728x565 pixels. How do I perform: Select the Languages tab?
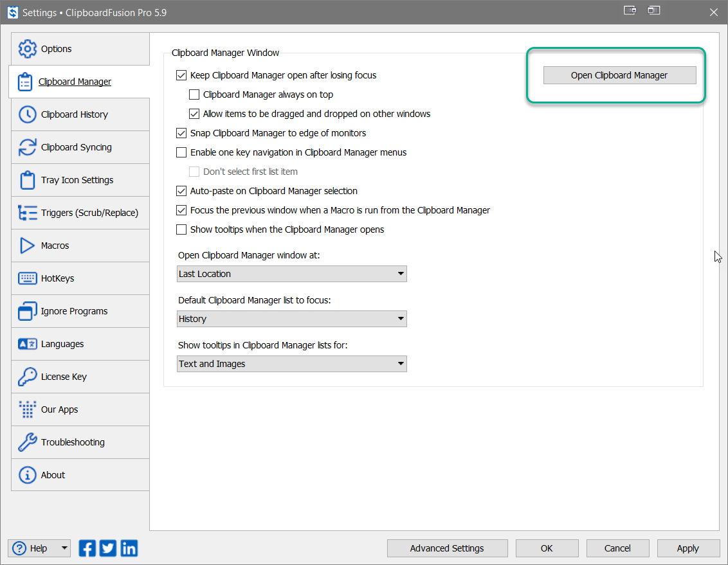(x=80, y=344)
